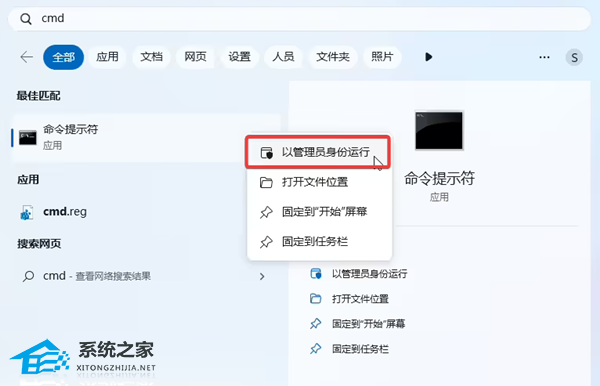The width and height of the screenshot is (600, 386).
Task: Choose 以管理员身份运行 in context menu
Action: pyautogui.click(x=318, y=152)
